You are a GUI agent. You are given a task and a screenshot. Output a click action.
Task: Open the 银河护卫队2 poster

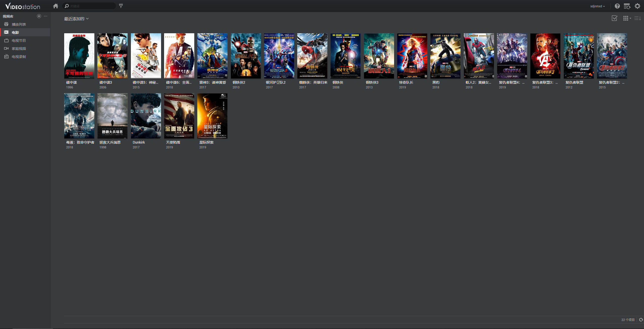279,56
